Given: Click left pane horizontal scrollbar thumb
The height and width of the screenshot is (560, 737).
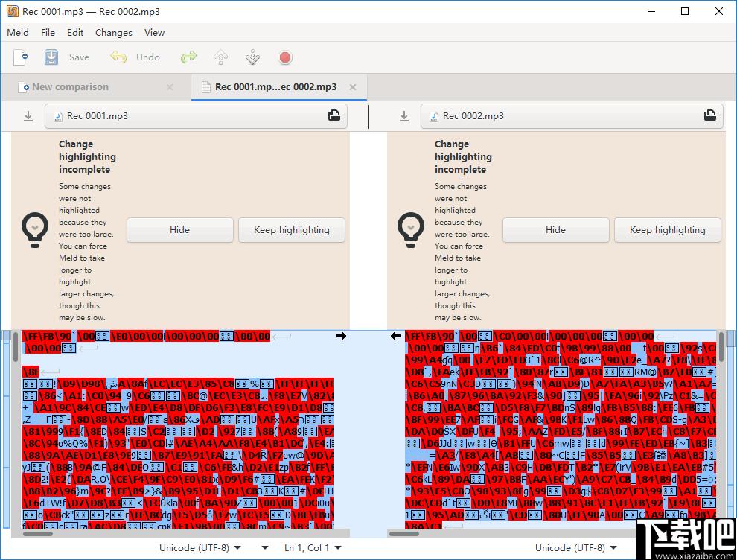Looking at the screenshot, I should 38,534.
